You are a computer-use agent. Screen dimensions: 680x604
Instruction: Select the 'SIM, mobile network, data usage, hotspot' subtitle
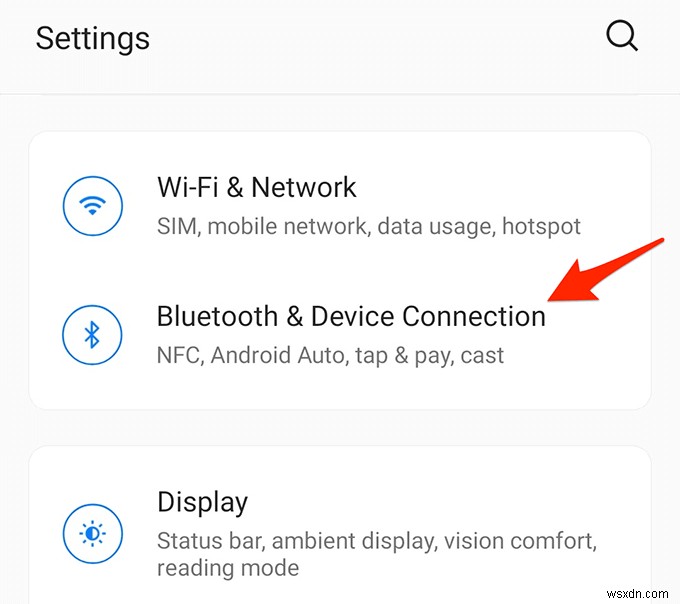(x=368, y=226)
